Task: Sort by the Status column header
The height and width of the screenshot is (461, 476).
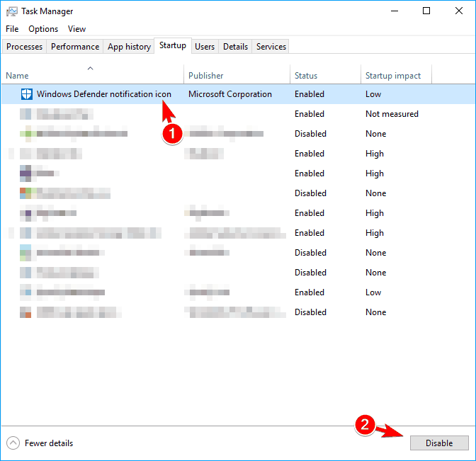Action: coord(325,74)
